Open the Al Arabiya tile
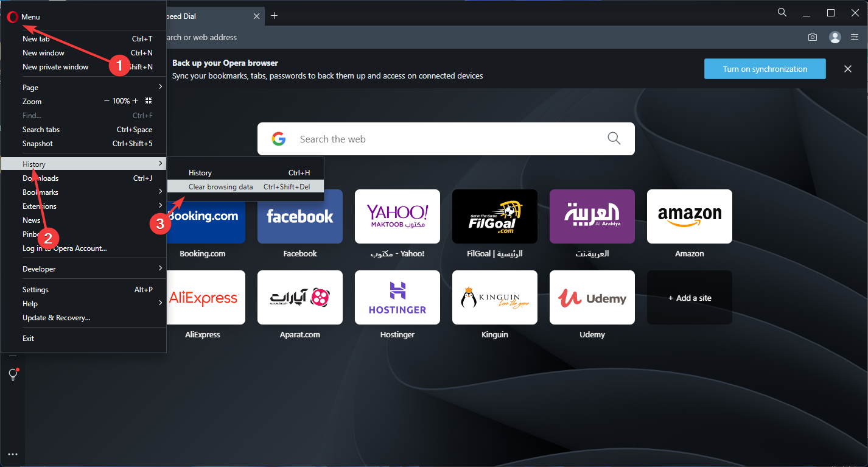This screenshot has width=868, height=467. click(x=592, y=216)
